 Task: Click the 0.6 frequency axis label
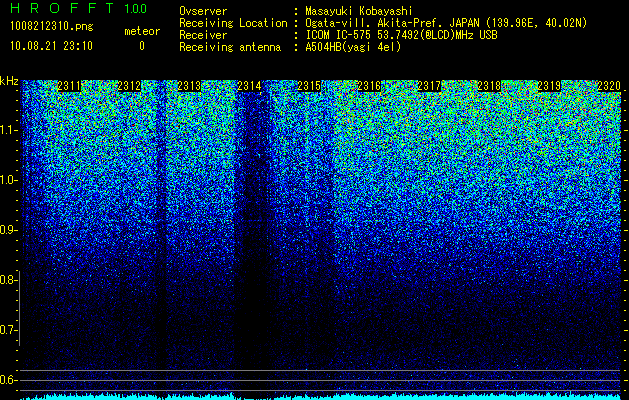[8, 380]
